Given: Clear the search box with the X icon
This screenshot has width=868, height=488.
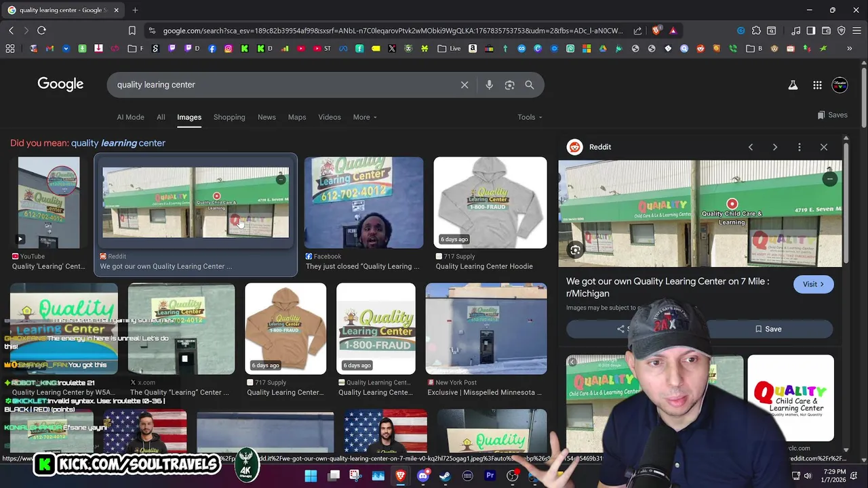Looking at the screenshot, I should [465, 85].
